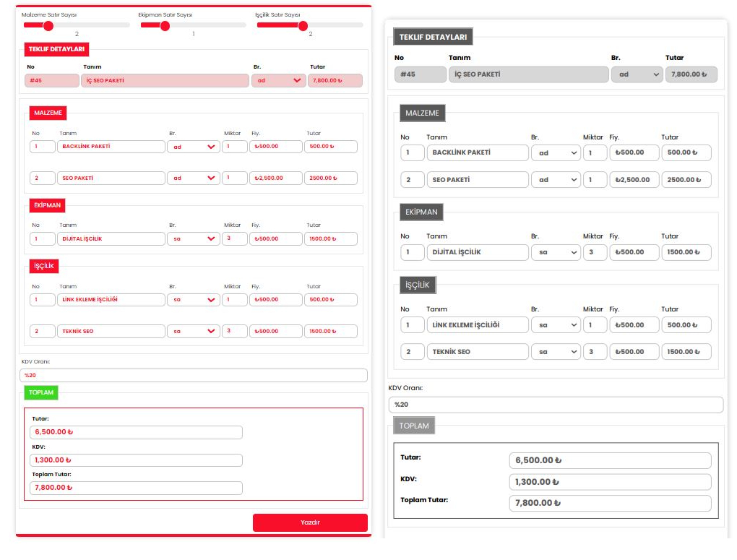Click the red Yazdır button
This screenshot has height=560, width=737.
[x=310, y=522]
